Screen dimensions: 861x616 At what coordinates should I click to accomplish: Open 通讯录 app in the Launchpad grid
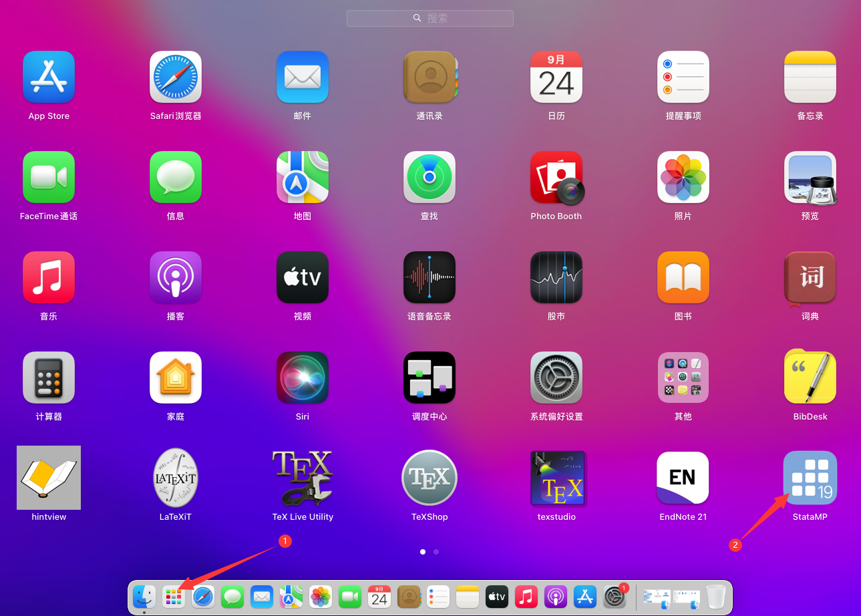pos(429,77)
